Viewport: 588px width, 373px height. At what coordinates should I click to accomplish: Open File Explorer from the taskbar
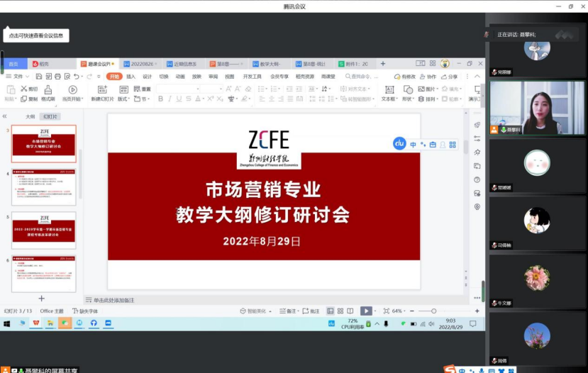pos(50,323)
